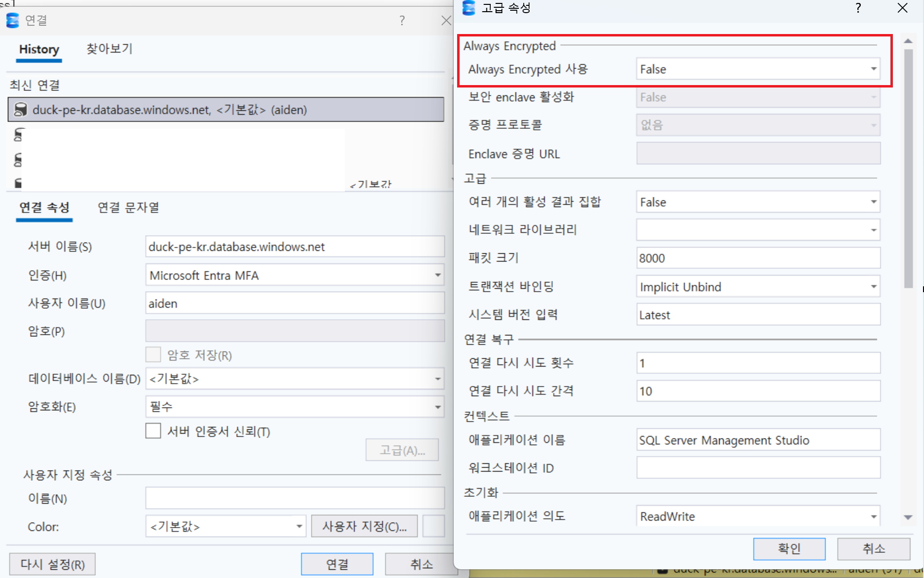Click the database icon beside duck-pe-kr connection entry

click(20, 109)
